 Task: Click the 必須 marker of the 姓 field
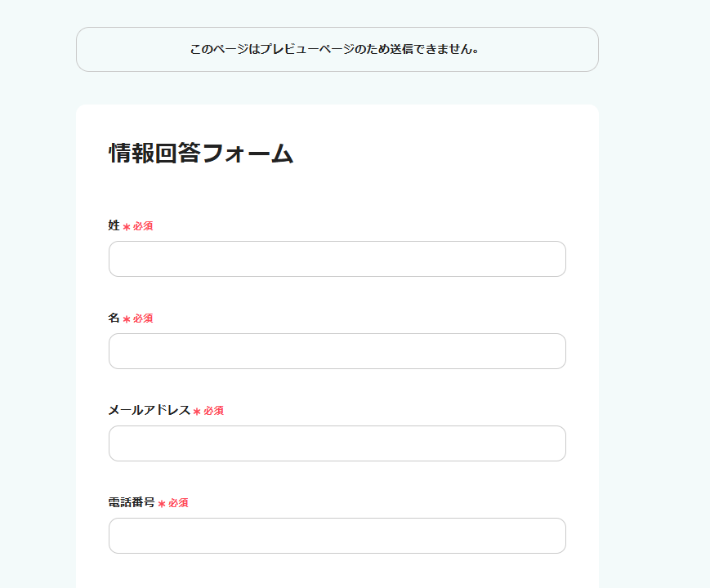(x=143, y=226)
